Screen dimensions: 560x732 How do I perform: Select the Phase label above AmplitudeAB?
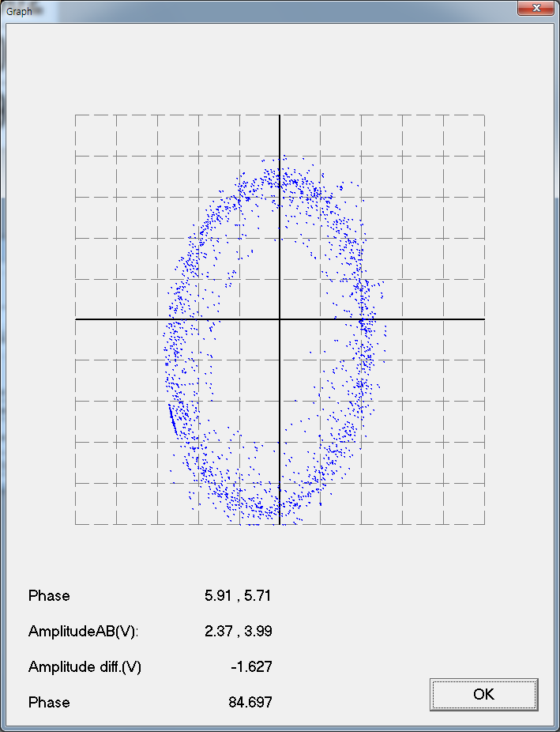(x=49, y=595)
